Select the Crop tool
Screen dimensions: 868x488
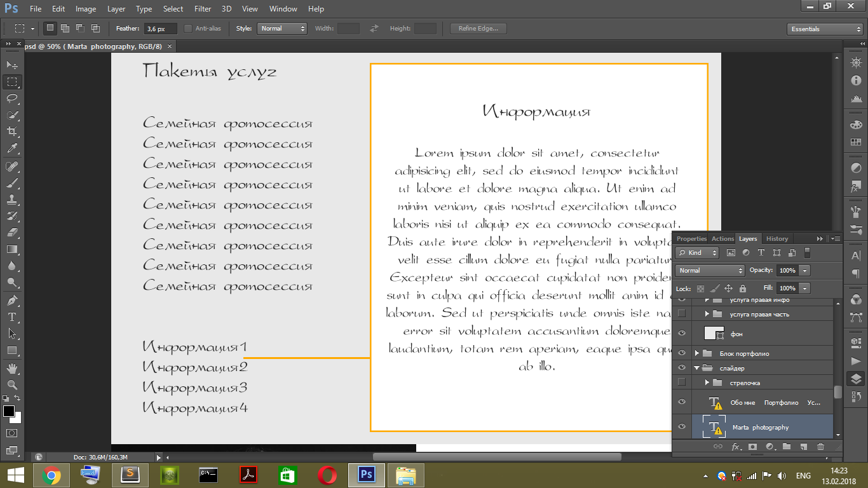point(12,132)
